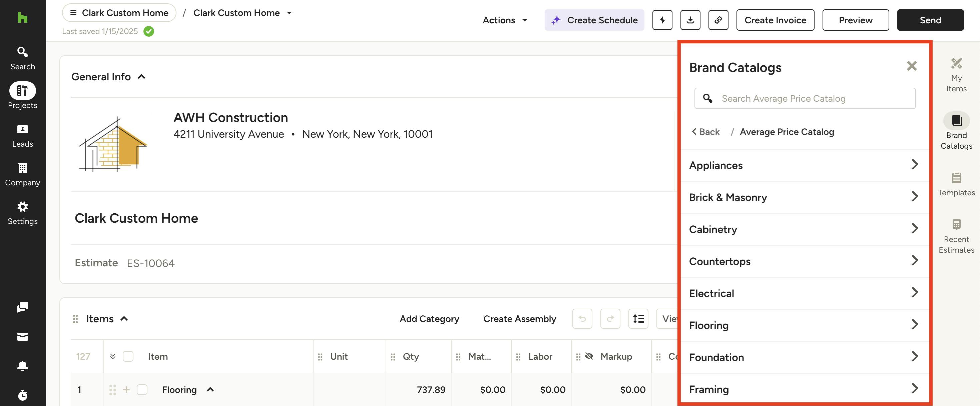Click Create Schedule button
The image size is (980, 406).
[594, 20]
